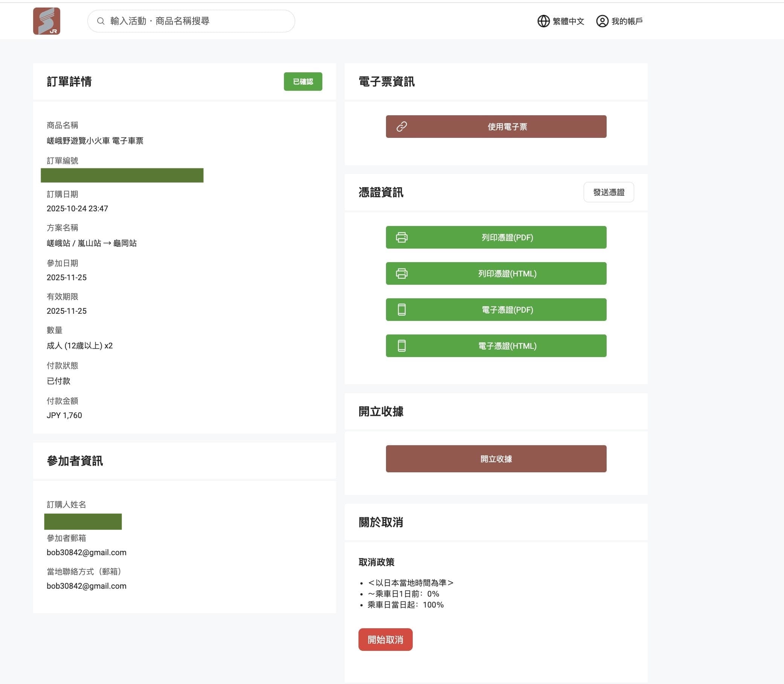The width and height of the screenshot is (784, 684).
Task: Open the 繁體中文 language selector
Action: (x=568, y=21)
